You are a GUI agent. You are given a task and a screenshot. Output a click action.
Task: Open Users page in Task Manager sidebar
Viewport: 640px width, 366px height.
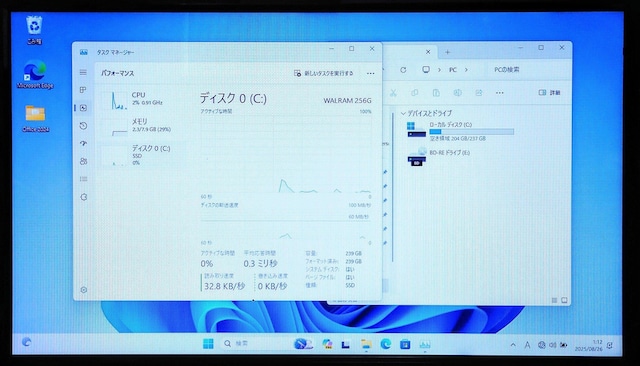(83, 161)
